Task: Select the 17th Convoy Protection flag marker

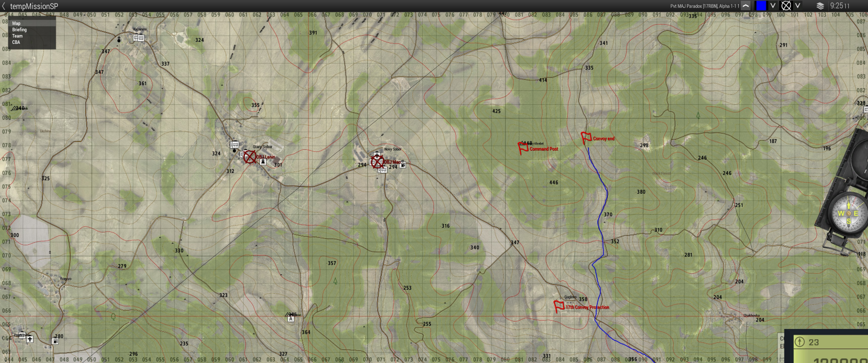Action: click(x=559, y=306)
